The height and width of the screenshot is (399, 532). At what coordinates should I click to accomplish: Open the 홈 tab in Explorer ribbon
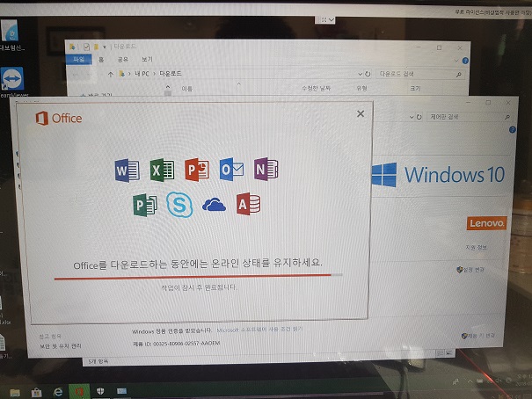point(101,60)
